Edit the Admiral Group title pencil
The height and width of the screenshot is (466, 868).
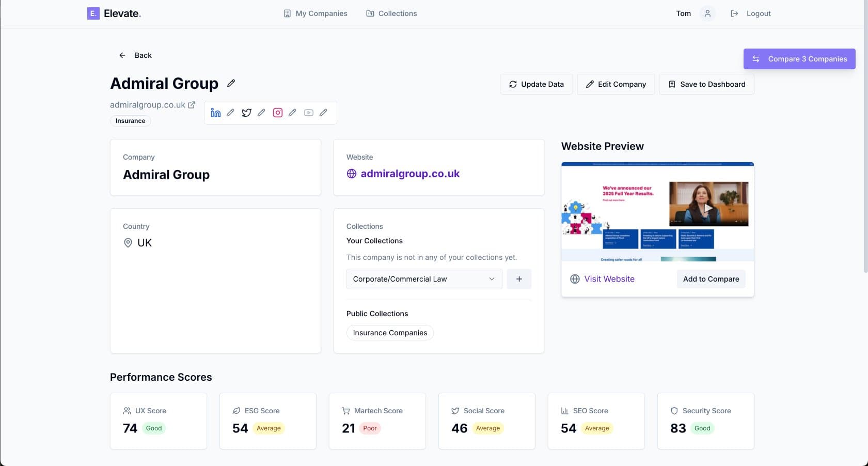231,83
